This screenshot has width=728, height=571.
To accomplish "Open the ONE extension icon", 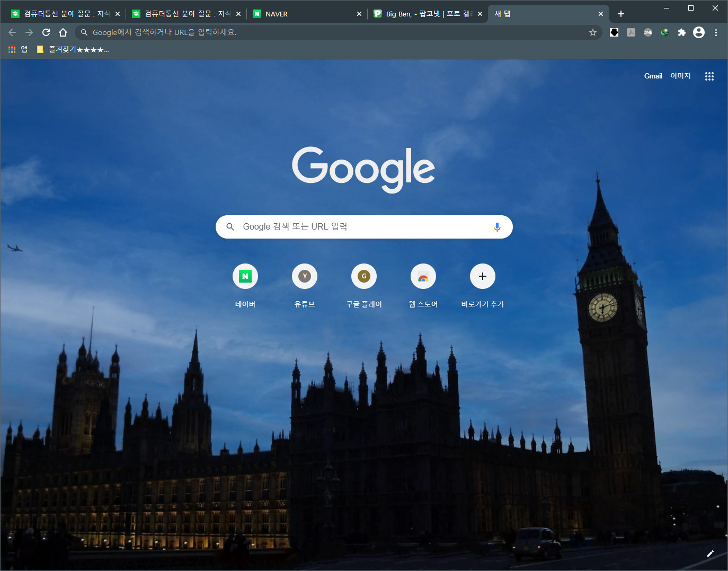I will tap(648, 32).
